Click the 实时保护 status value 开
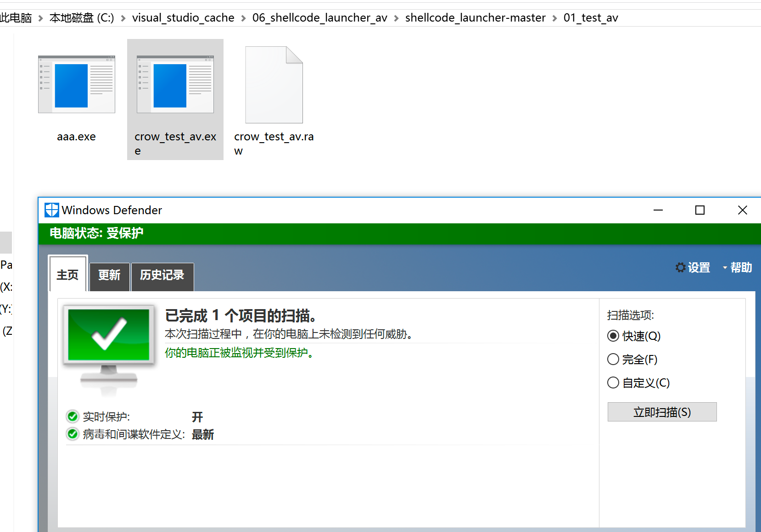Viewport: 761px width, 532px height. point(197,417)
